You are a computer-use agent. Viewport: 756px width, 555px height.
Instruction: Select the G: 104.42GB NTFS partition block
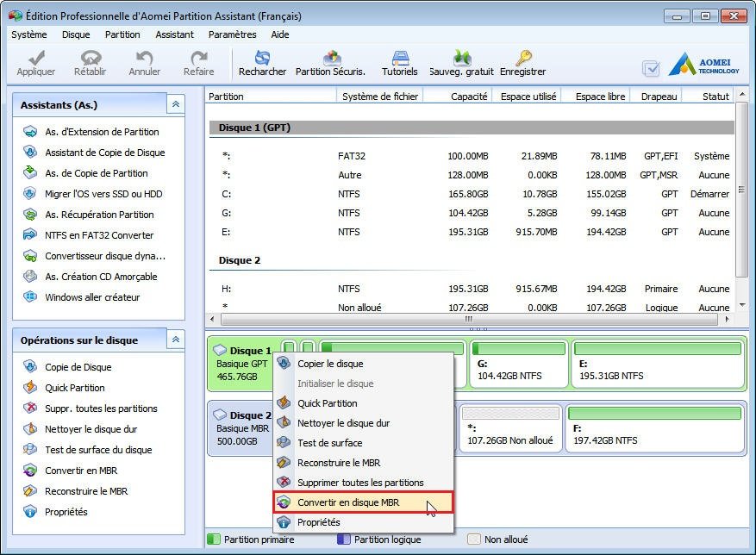click(518, 364)
